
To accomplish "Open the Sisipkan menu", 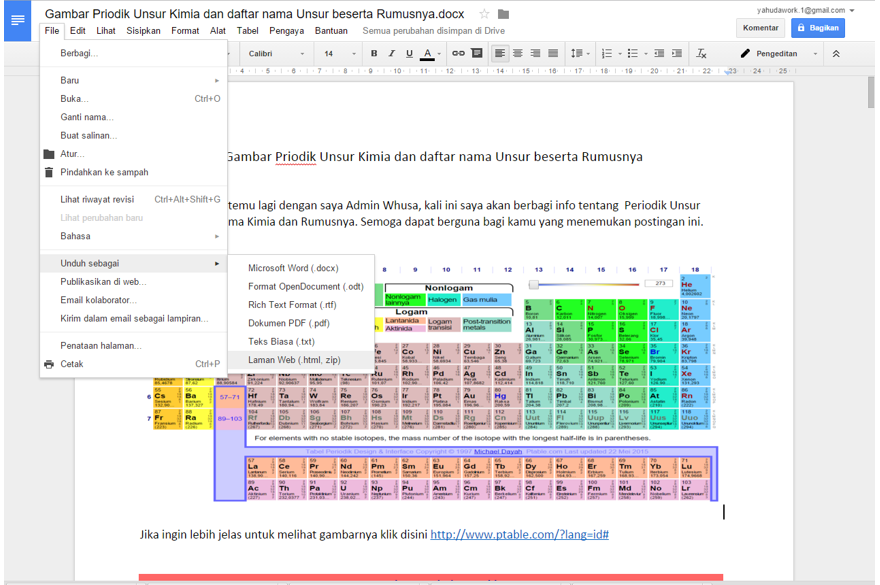I will coord(143,31).
